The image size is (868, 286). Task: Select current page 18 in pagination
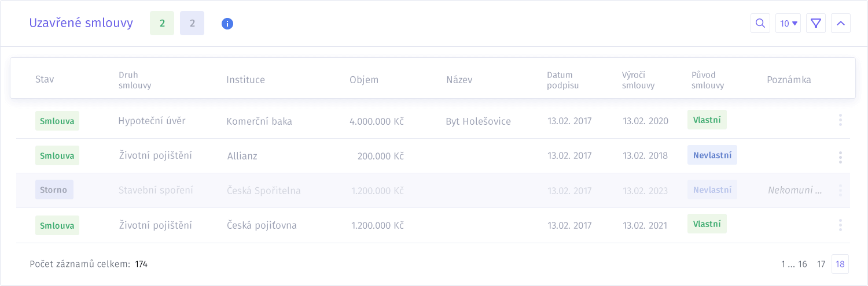tap(840, 264)
